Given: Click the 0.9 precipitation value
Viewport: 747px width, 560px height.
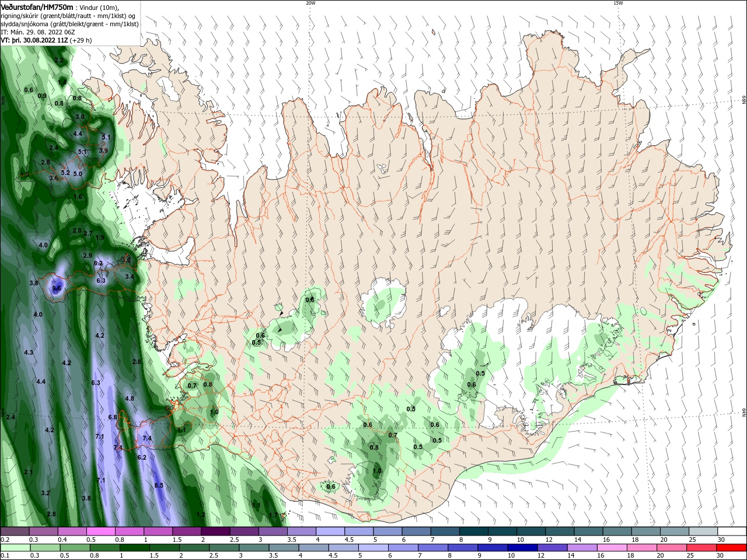Looking at the screenshot, I should (42, 96).
